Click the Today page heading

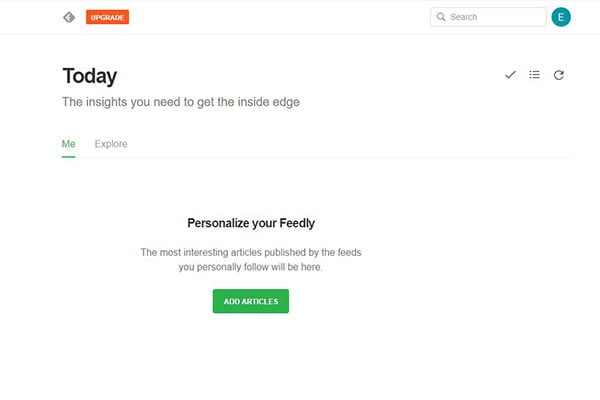pyautogui.click(x=90, y=76)
